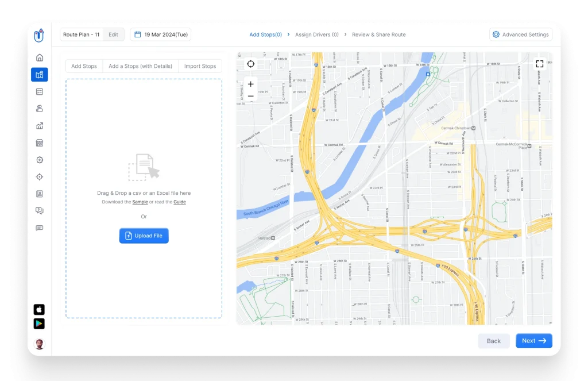Image resolution: width=588 pixels, height=381 pixels.
Task: Click the Next button
Action: point(533,341)
